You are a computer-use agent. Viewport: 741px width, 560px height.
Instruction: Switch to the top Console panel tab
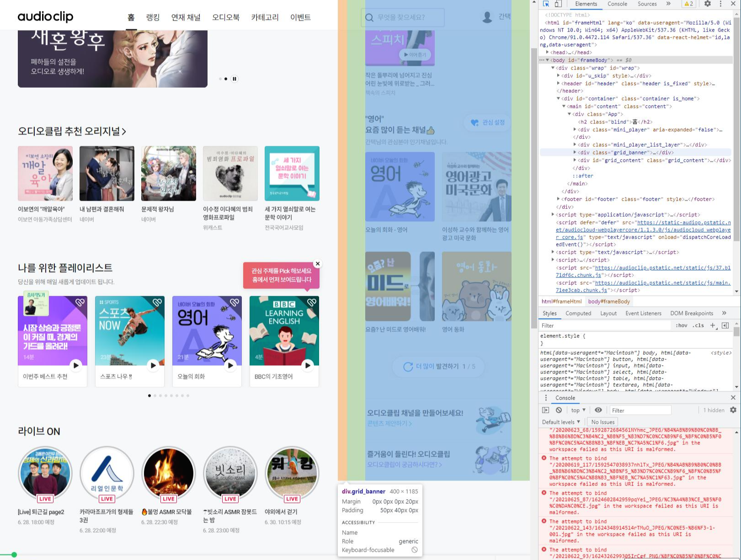(617, 4)
